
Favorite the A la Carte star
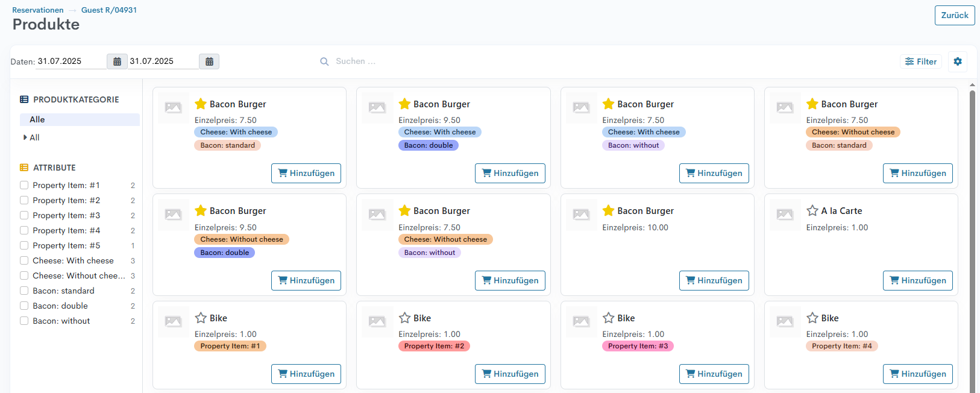click(812, 211)
